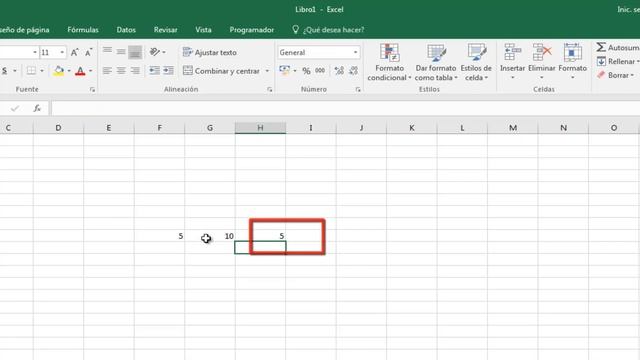Increase the cell indent

(x=168, y=71)
